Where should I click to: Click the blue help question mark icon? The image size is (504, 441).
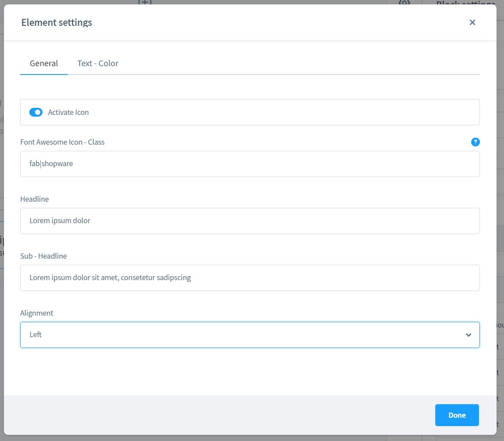click(475, 142)
